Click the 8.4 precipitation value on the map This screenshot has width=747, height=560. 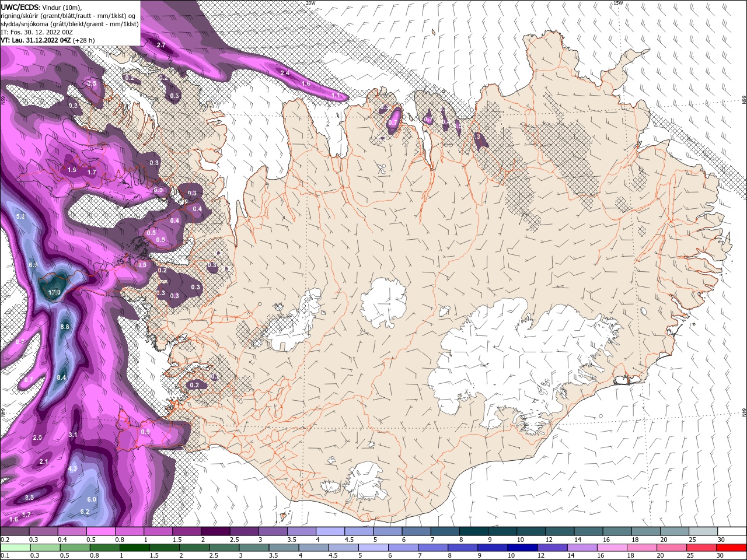[62, 378]
